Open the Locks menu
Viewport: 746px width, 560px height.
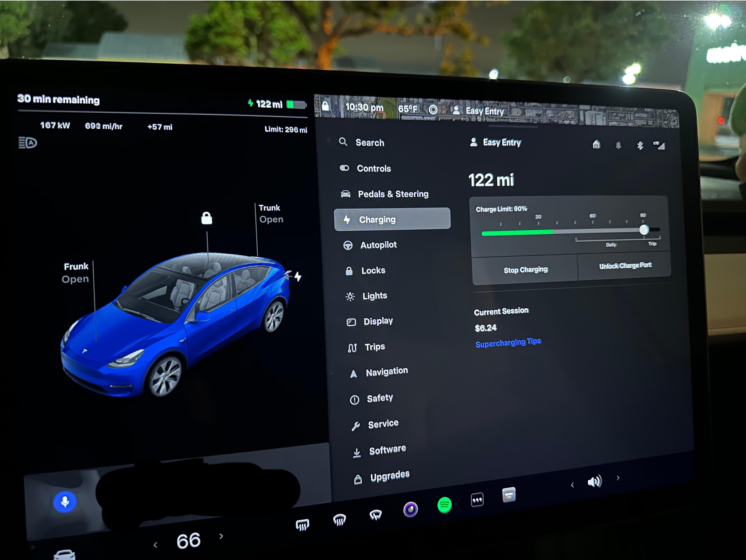coord(365,270)
